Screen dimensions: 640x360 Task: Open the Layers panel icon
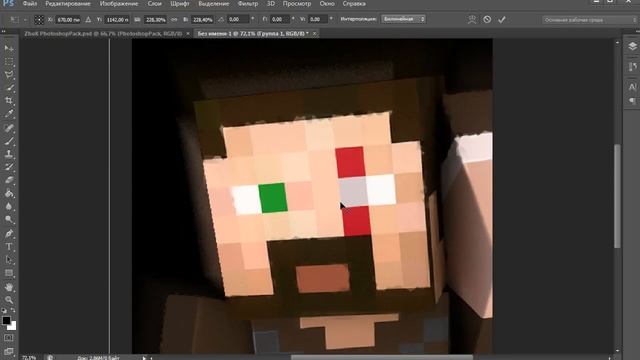pyautogui.click(x=632, y=47)
